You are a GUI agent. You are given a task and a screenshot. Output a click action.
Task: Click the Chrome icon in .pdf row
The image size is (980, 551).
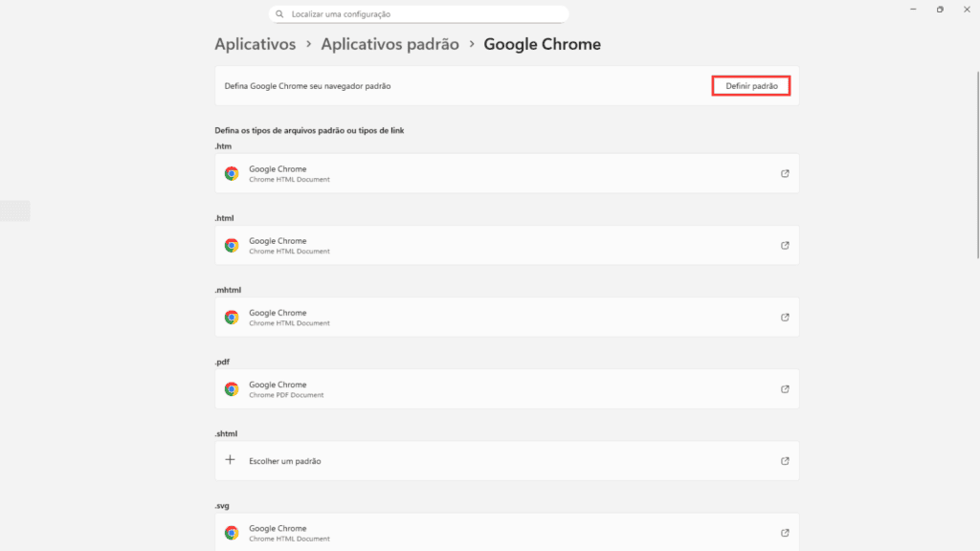232,389
